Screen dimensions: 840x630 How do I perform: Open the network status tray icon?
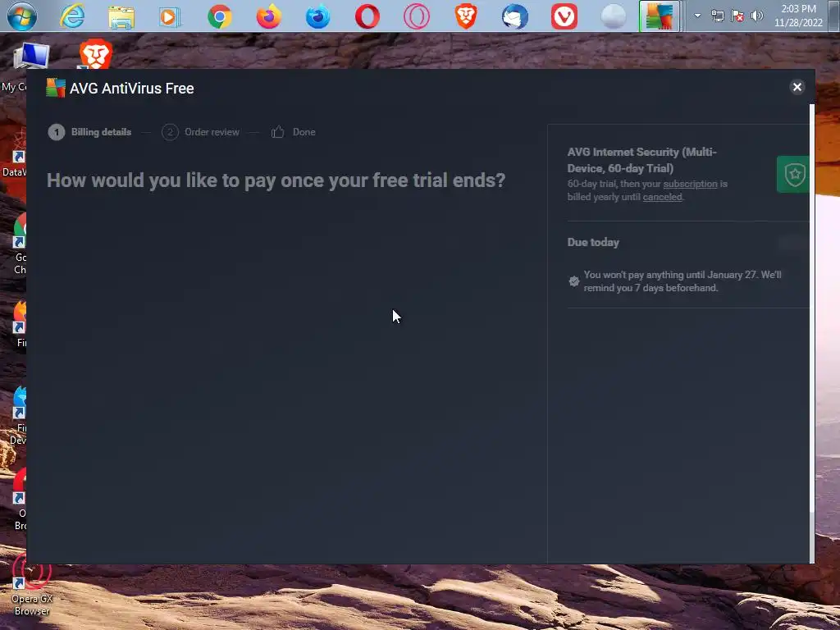pyautogui.click(x=717, y=16)
